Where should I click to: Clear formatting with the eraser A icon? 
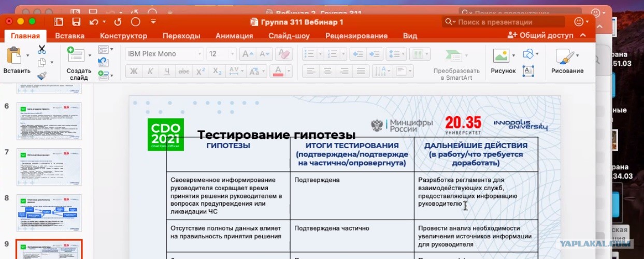(284, 54)
